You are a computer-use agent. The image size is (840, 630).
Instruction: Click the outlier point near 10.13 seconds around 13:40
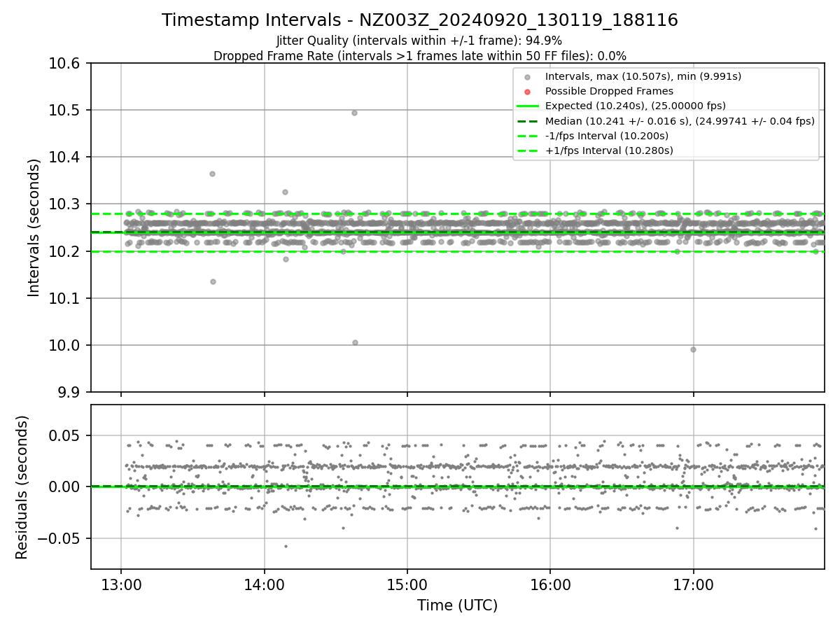point(213,281)
